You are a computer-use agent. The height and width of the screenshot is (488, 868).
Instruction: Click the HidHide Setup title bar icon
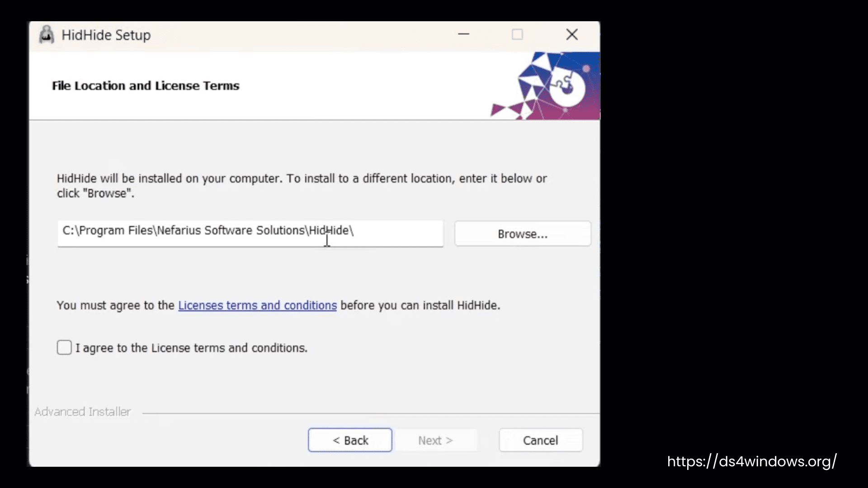pyautogui.click(x=46, y=34)
